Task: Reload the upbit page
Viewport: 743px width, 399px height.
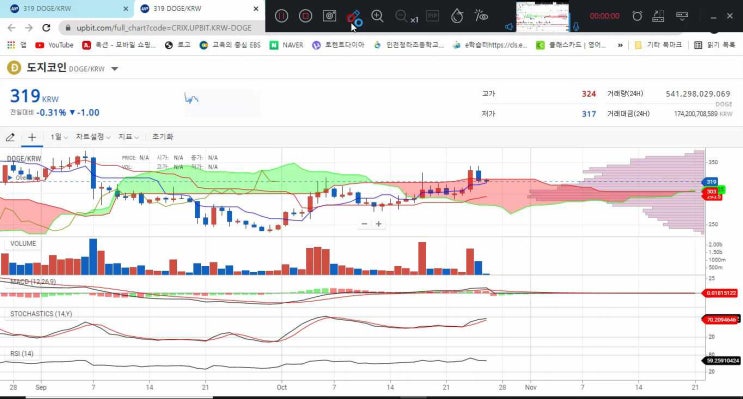Action: [46, 28]
